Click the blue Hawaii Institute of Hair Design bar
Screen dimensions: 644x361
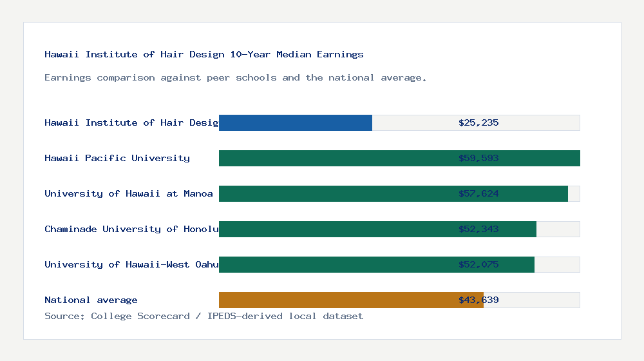[296, 123]
